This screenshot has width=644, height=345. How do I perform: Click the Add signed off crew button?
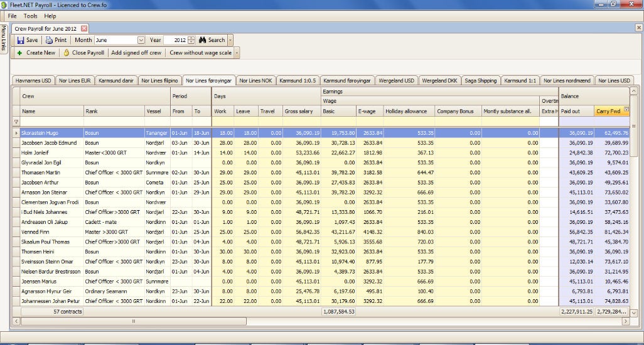coord(136,53)
